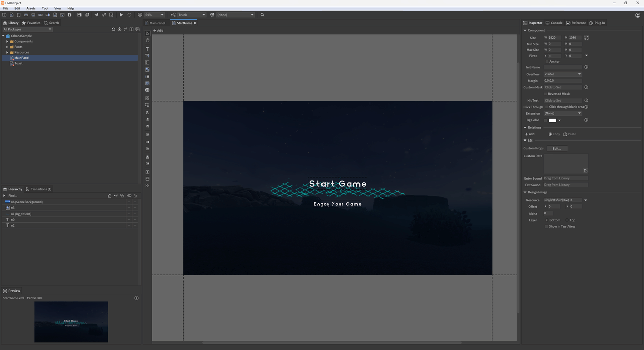
Task: Click the Play test button in toolbar
Action: (121, 15)
